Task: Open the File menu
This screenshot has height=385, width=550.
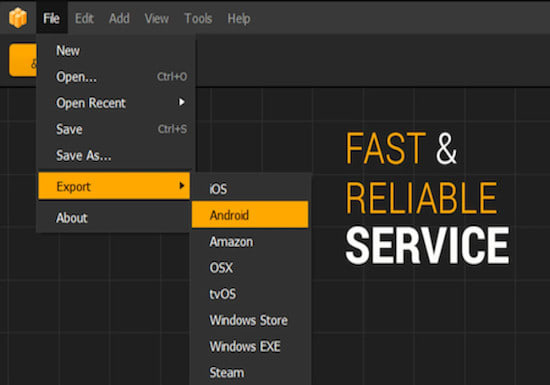Action: click(52, 18)
